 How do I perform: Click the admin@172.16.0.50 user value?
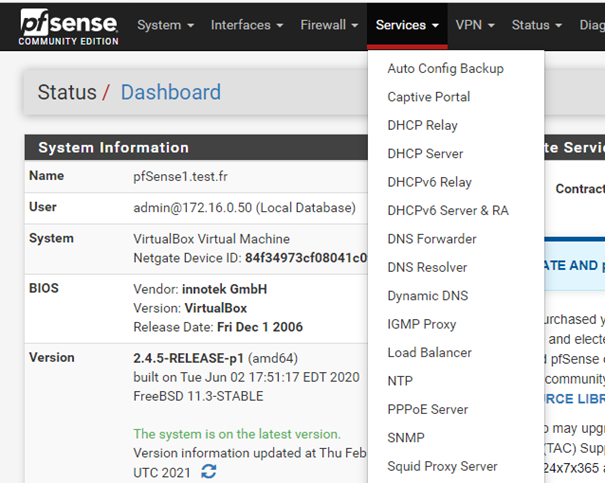(x=244, y=208)
